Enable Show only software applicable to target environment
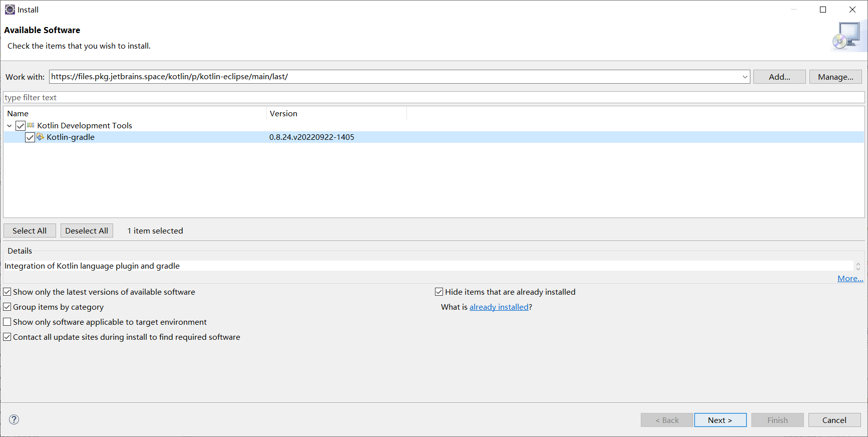The image size is (868, 437). (x=7, y=322)
